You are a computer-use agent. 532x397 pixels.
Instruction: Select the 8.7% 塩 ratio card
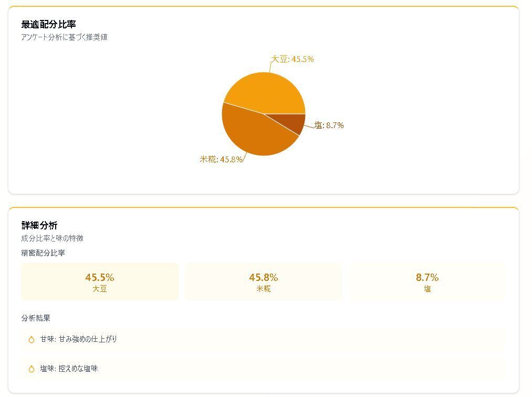(x=427, y=281)
